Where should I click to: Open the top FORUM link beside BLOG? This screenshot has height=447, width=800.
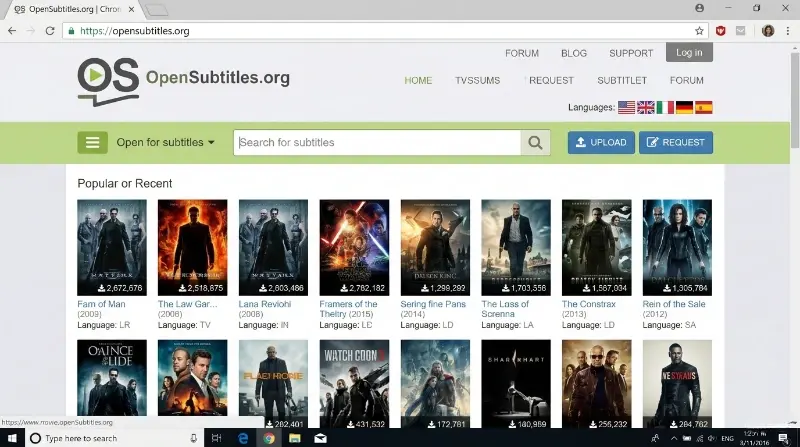521,53
